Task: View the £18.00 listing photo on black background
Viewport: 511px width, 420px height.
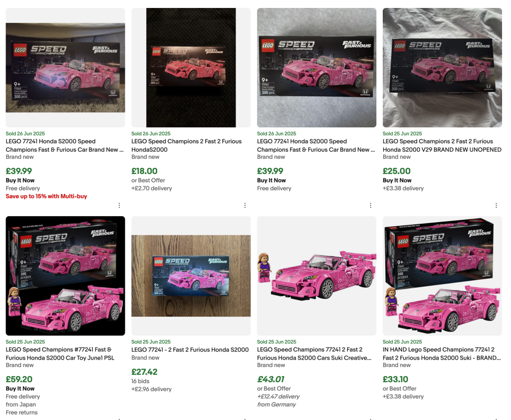Action: point(191,67)
